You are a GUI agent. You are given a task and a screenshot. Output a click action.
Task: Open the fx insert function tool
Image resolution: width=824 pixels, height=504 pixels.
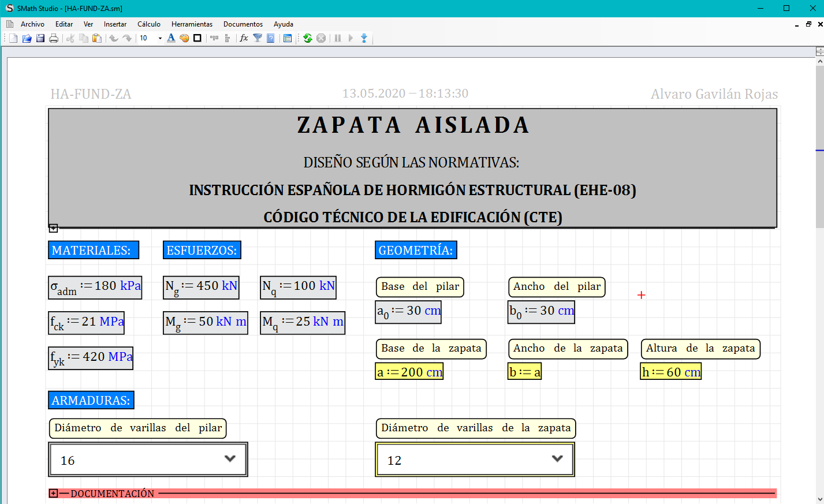point(244,38)
